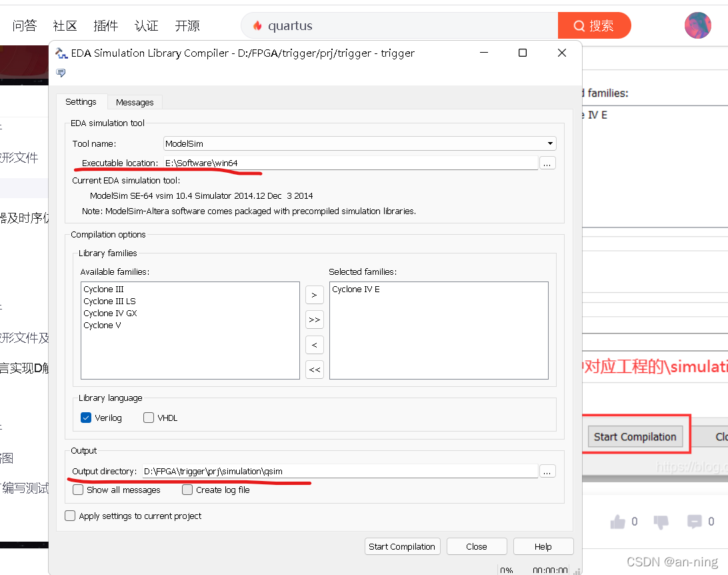Screen dimensions: 728x575
Task: Switch to the Settings tab
Action: tap(81, 101)
